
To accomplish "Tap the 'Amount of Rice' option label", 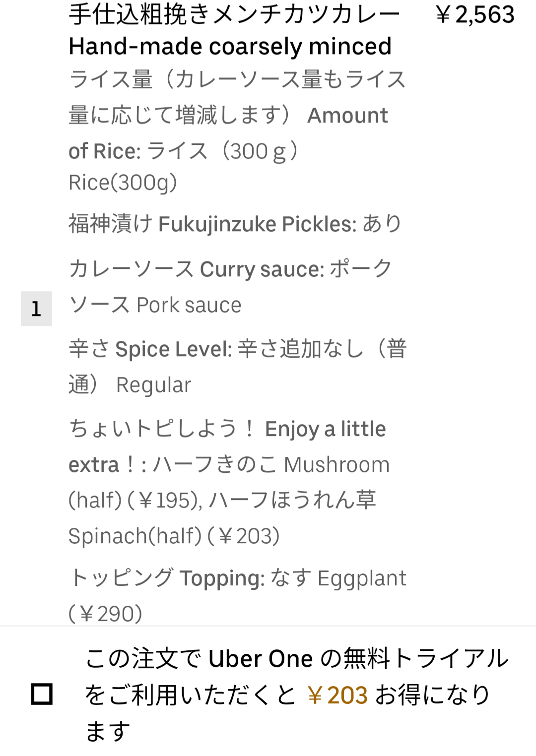I will (347, 116).
